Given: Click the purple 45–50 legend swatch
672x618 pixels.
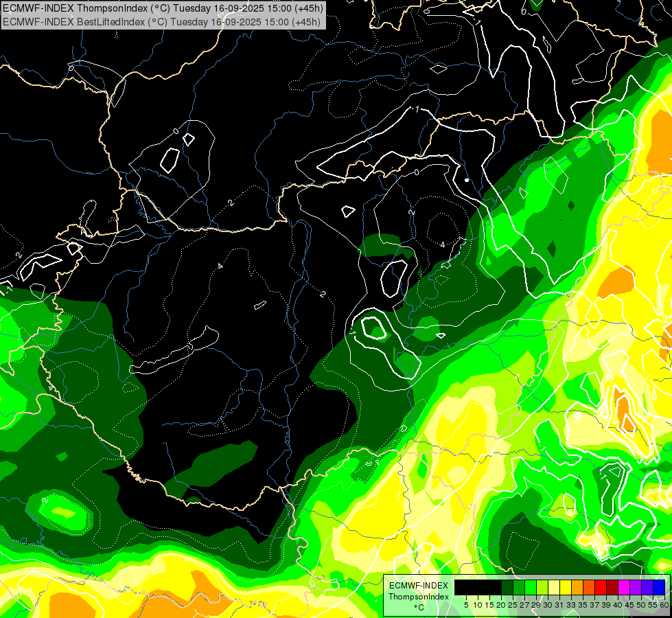Looking at the screenshot, I should (636, 588).
